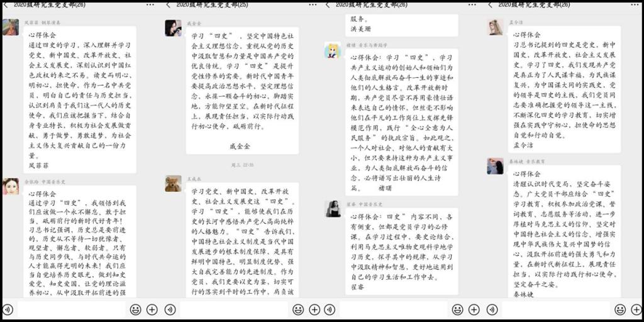Screen dimensions: 644x322
Task: Open emoji picker in second chat panel
Action: coord(298,309)
